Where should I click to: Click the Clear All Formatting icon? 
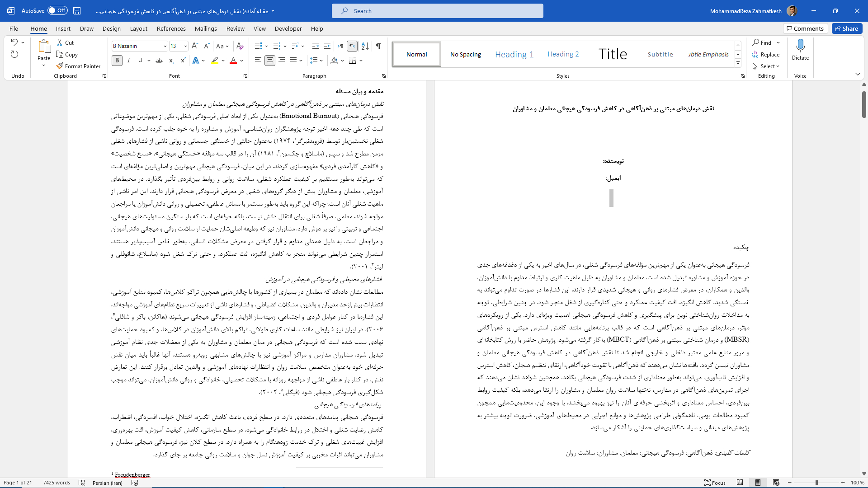tap(240, 46)
